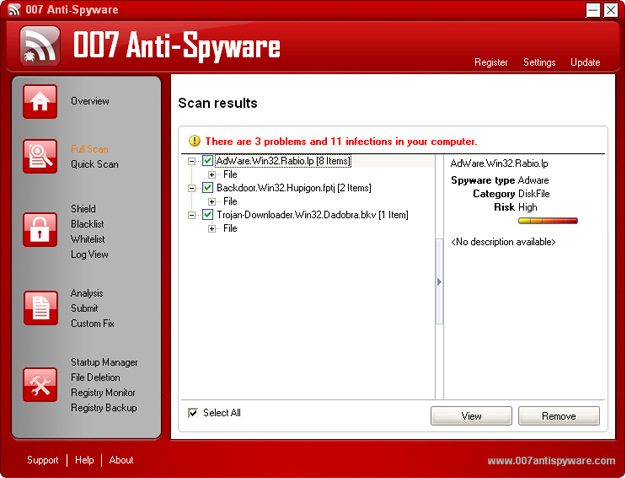Open the About link
The width and height of the screenshot is (625, 478).
121,460
